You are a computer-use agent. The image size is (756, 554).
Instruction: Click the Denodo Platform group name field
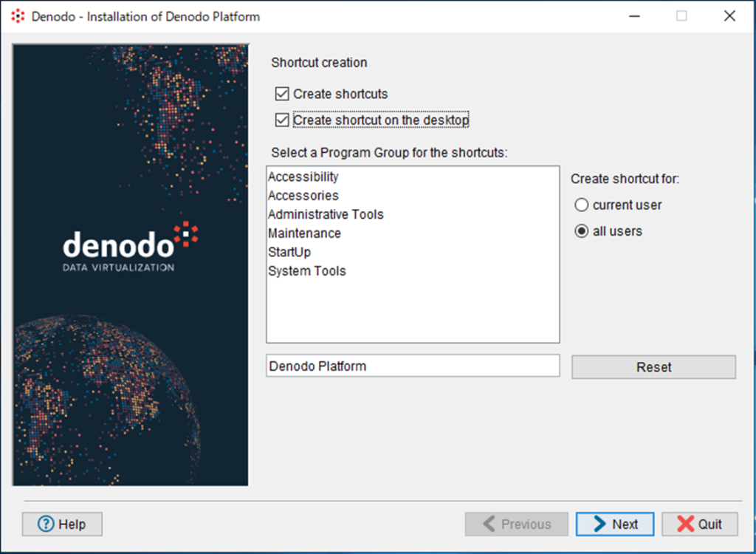(x=412, y=366)
